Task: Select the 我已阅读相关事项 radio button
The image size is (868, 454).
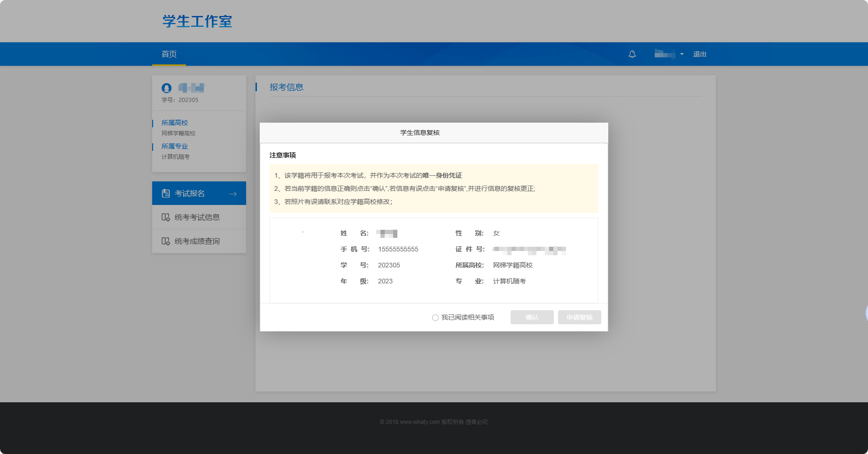Action: 435,318
